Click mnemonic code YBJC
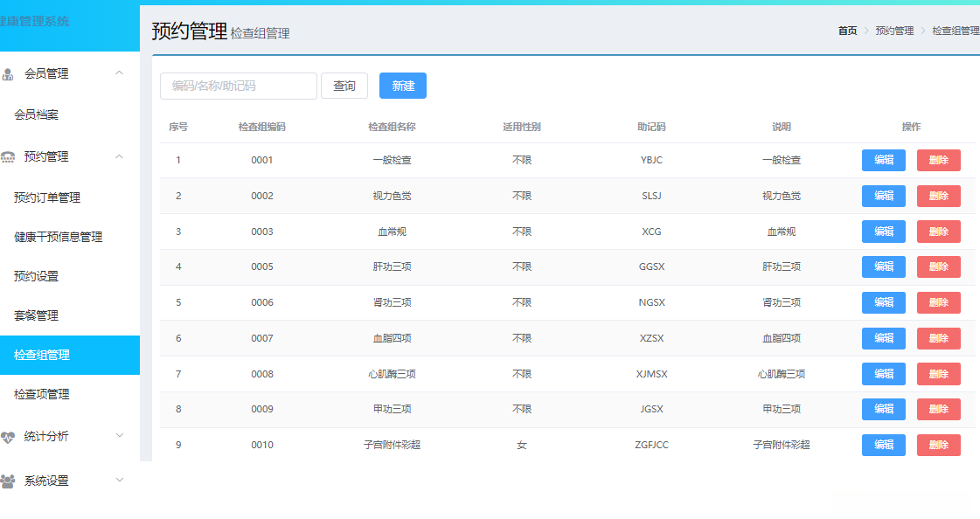Screen dimensions: 980x519 [651, 161]
